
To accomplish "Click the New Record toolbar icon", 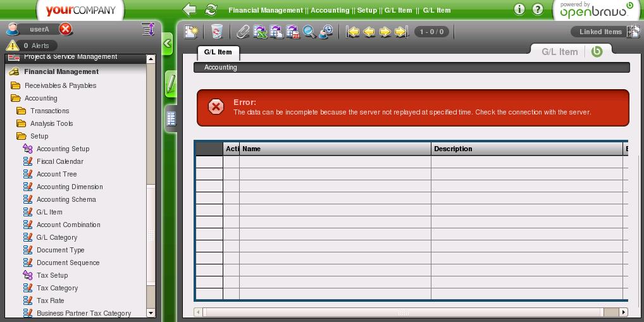I will point(191,32).
